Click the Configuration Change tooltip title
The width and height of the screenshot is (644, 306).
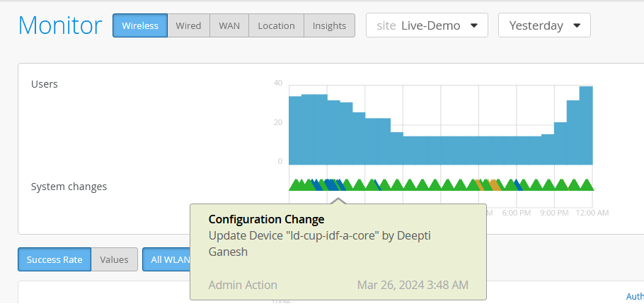pos(266,219)
